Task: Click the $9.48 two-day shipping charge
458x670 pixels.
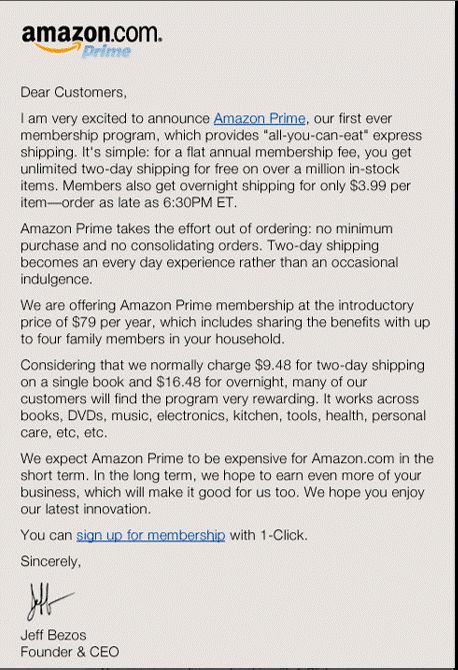Action: coord(273,365)
